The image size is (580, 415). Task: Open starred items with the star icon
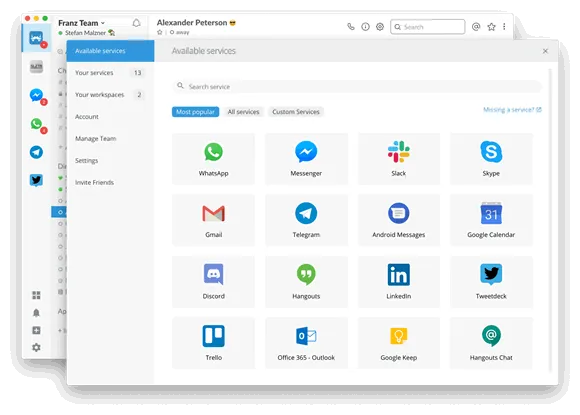[491, 27]
